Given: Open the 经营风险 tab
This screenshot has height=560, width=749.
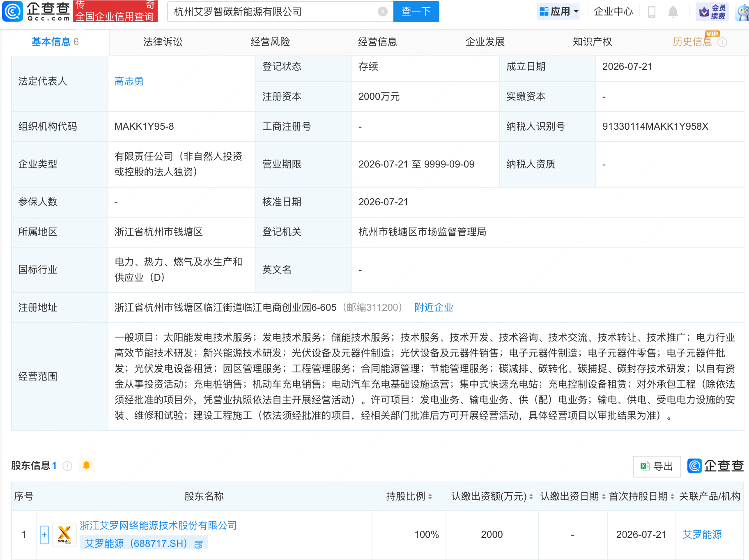Looking at the screenshot, I should (270, 42).
